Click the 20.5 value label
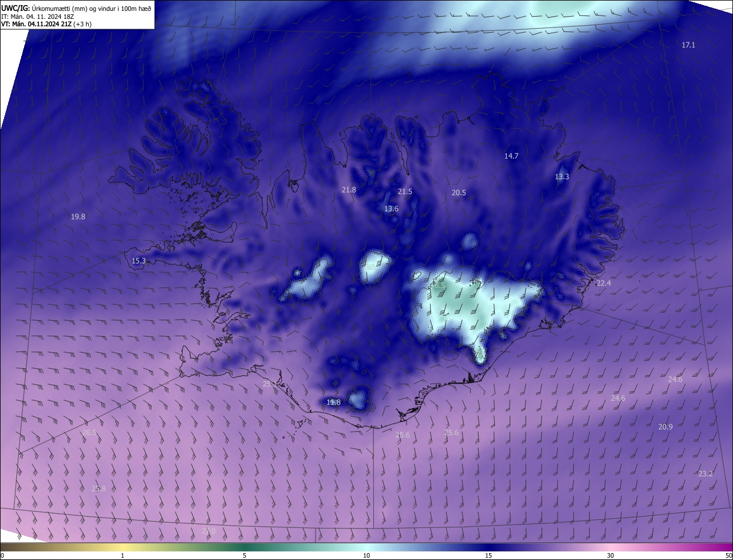The width and height of the screenshot is (733, 560). 459,193
